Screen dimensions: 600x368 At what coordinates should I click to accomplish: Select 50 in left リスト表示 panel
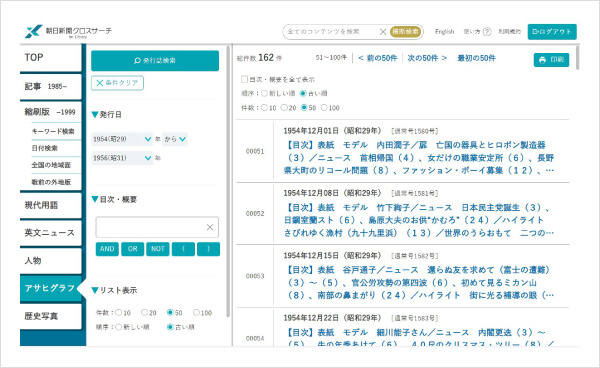coord(170,313)
